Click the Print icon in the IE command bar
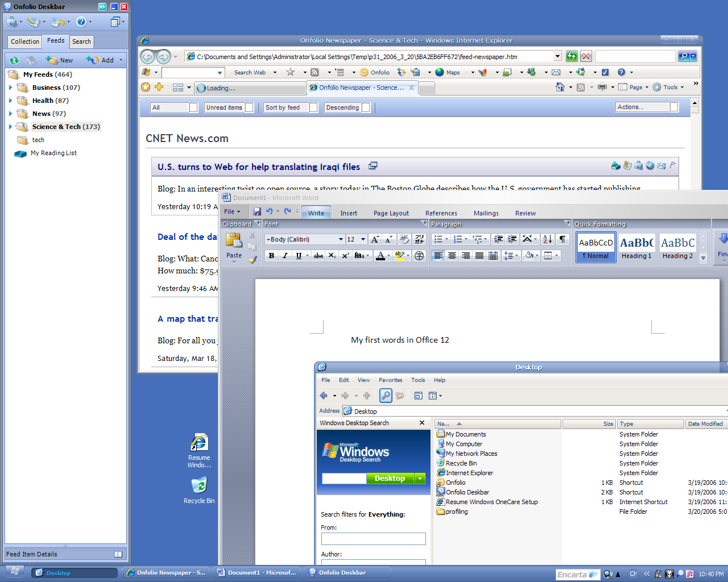Viewport: 728px width, 582px height. point(602,87)
